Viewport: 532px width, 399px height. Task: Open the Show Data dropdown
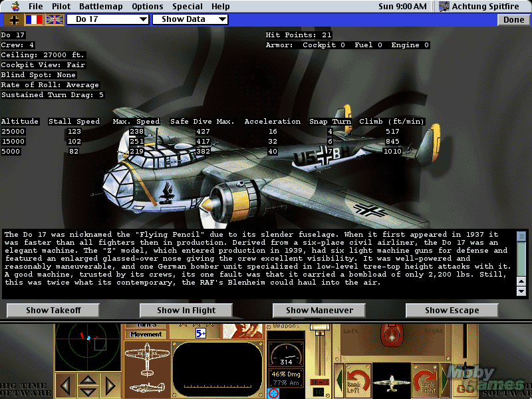coord(190,19)
